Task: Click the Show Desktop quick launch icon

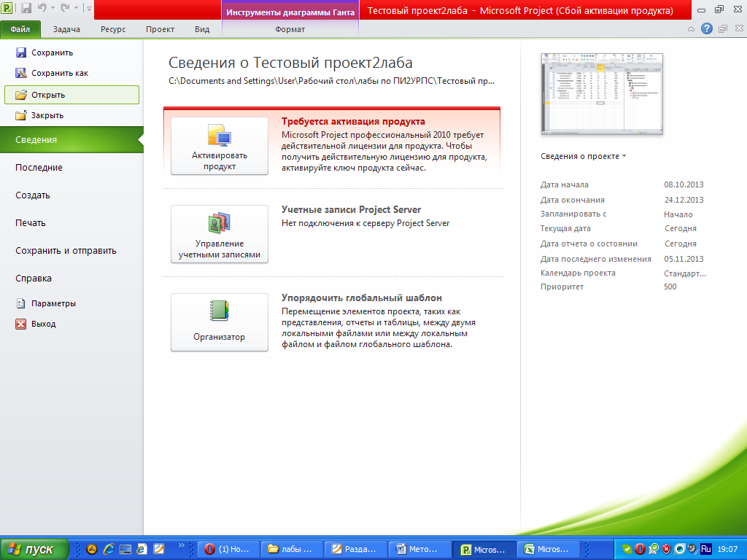Action: pos(125,549)
